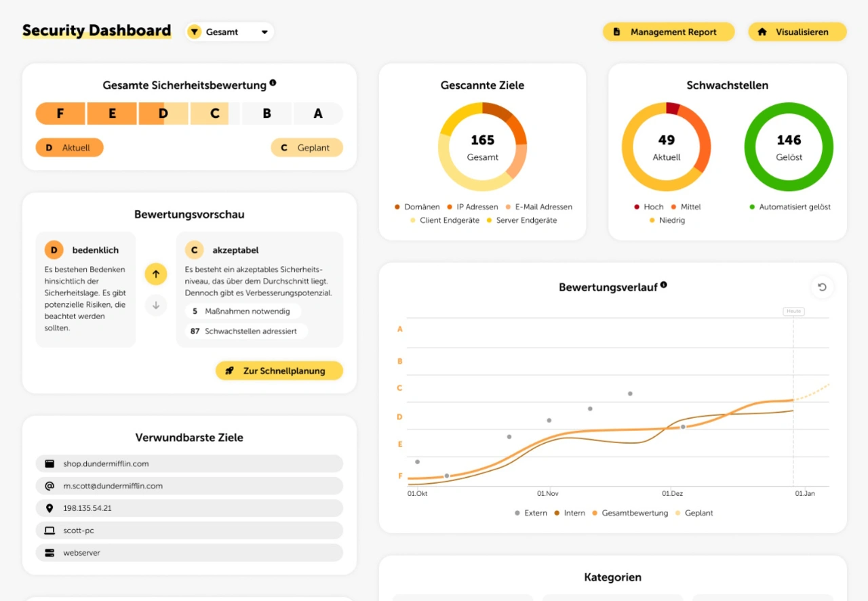The height and width of the screenshot is (601, 868).
Task: Toggle the Intern legend series in chart
Action: (x=570, y=513)
